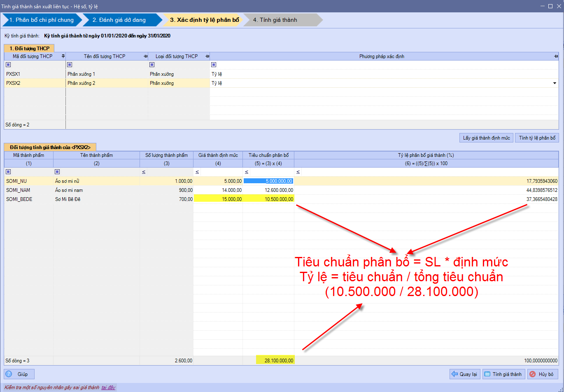Click Tiêu chuẩn phân bổ cell 10.500.000,00

[268, 199]
